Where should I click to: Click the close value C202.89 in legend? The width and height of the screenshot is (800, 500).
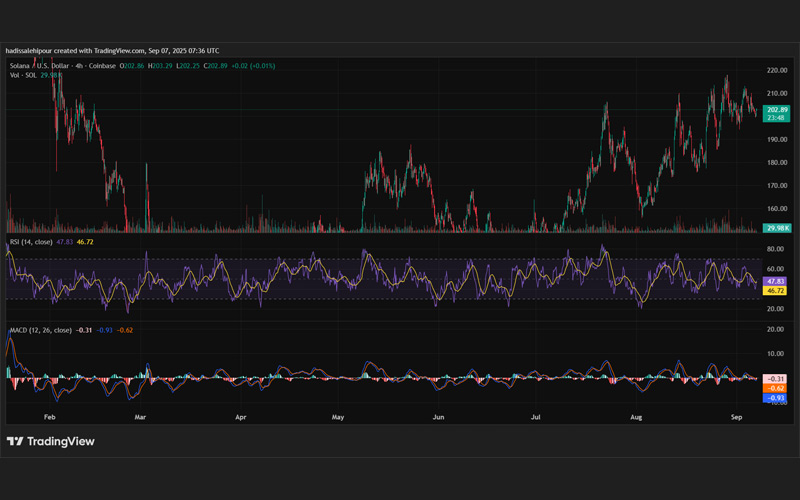coord(215,66)
